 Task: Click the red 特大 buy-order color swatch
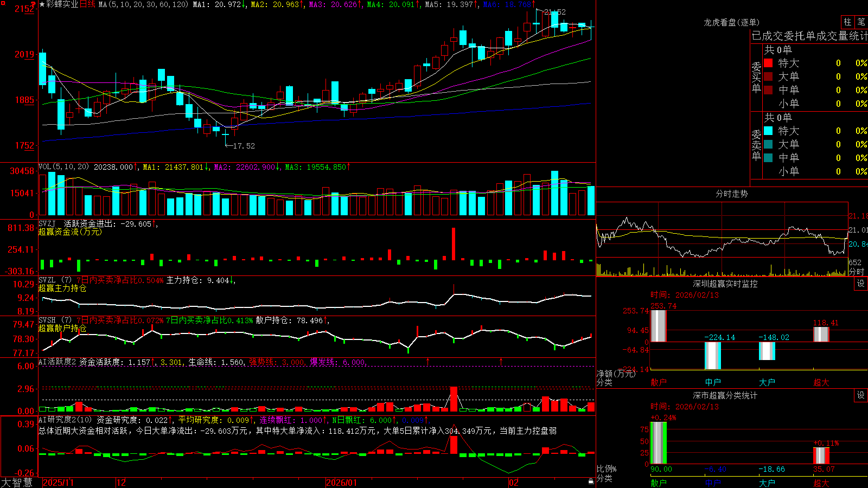coord(768,63)
